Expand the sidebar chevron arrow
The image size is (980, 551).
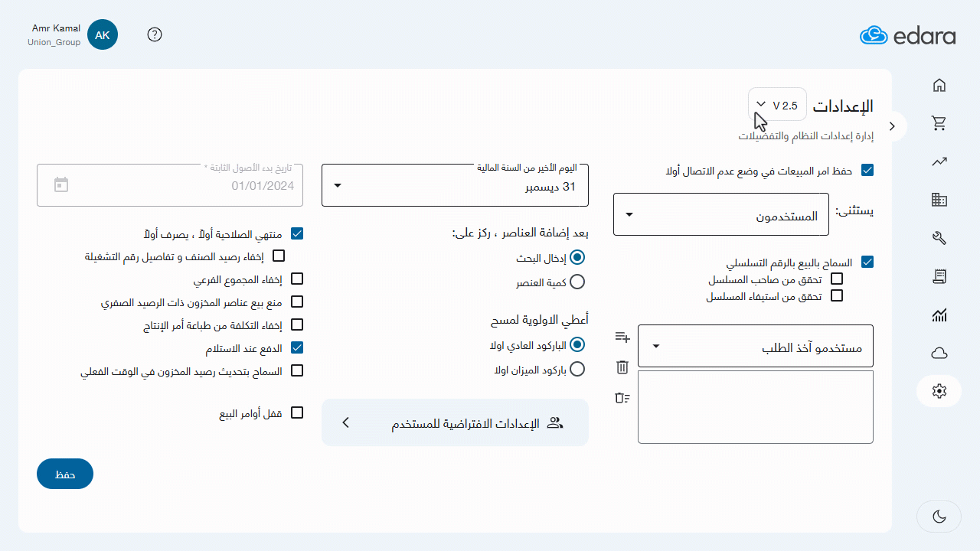pyautogui.click(x=892, y=126)
